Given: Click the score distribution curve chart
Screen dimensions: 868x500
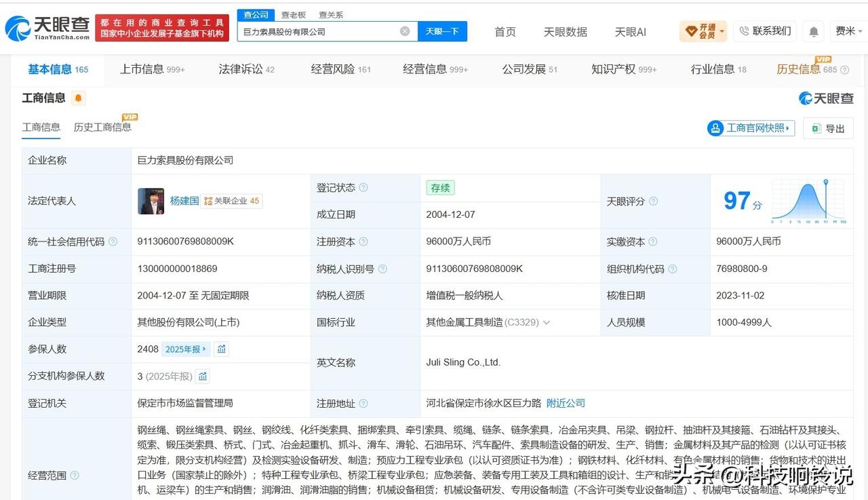Looking at the screenshot, I should [x=808, y=201].
